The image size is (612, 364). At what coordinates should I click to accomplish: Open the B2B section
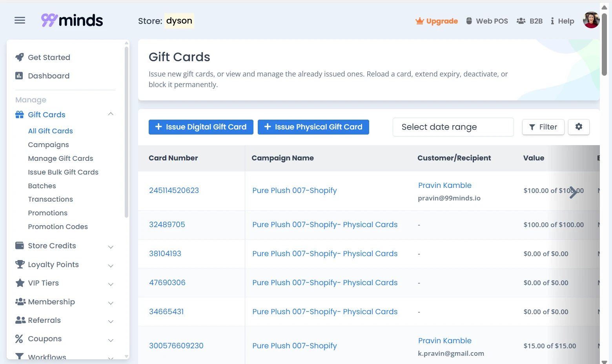(x=530, y=21)
